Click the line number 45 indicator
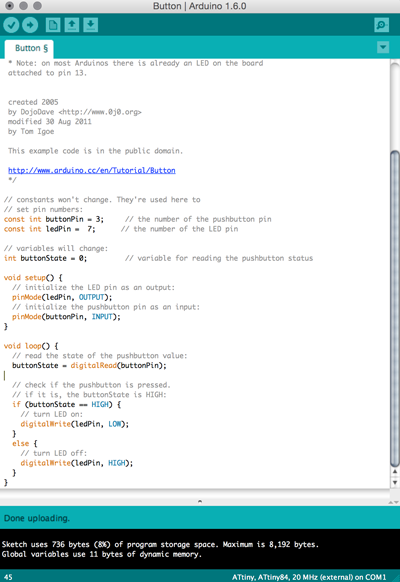The width and height of the screenshot is (400, 582). (8, 577)
